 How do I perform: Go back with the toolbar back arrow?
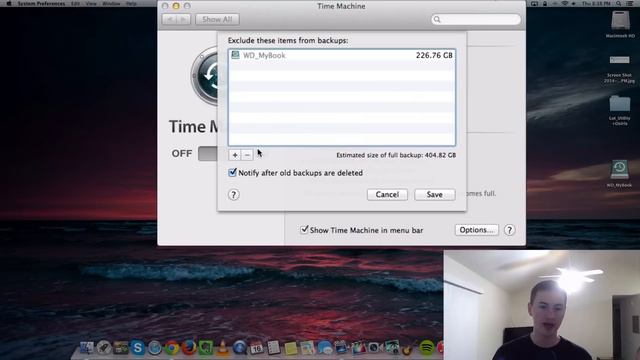click(x=169, y=19)
